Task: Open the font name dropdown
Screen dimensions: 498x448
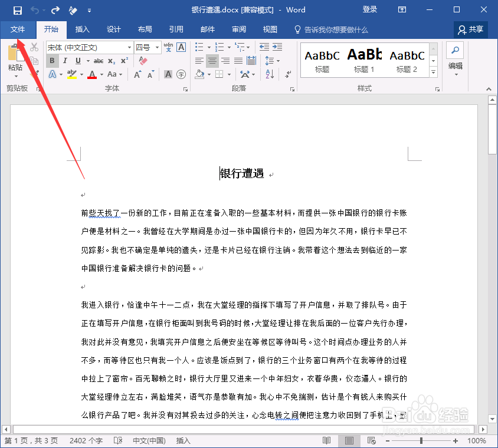Action: click(x=129, y=48)
